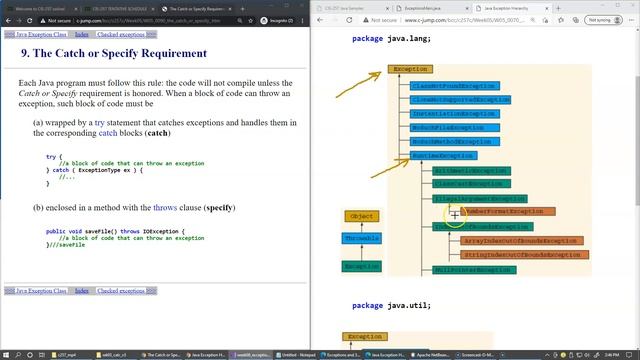
Task: Follow the 'try' hyperlink in paragraph (a)
Action: click(99, 122)
